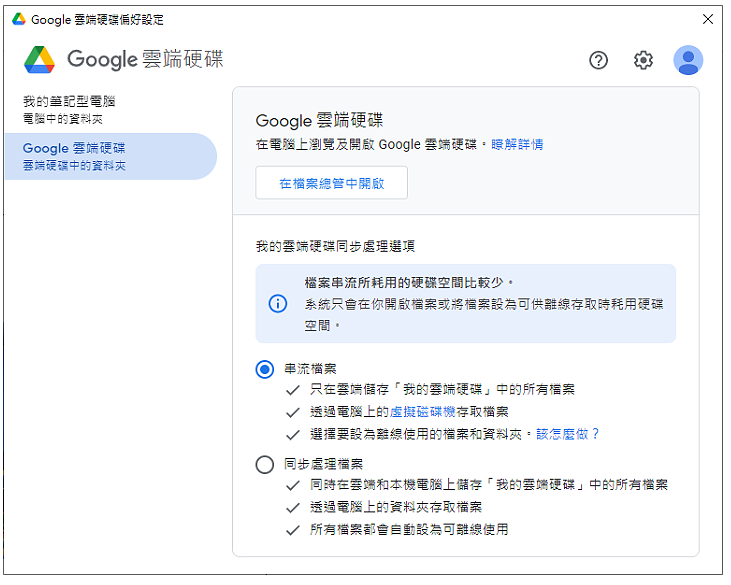Select the 串流檔案 radio button

264,369
